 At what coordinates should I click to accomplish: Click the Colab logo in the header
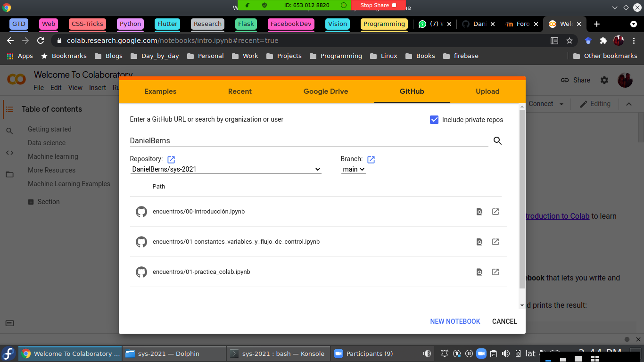pyautogui.click(x=17, y=79)
